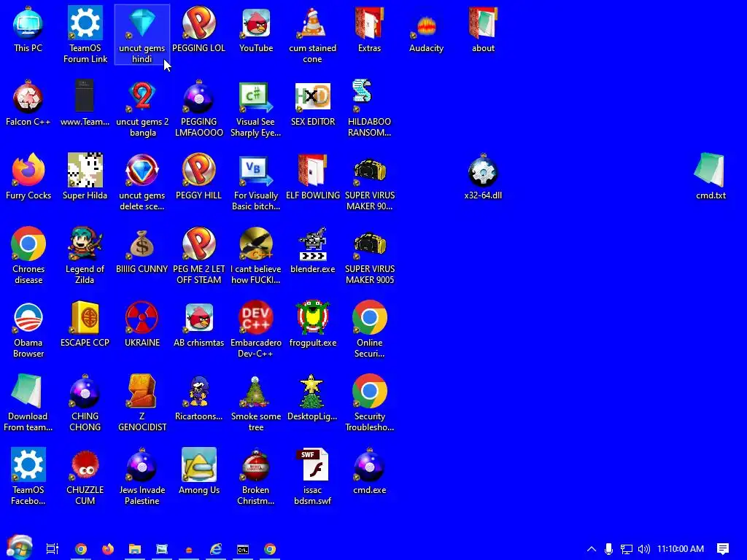The image size is (747, 560).
Task: Open the Start menu Santa-hat button
Action: click(19, 548)
